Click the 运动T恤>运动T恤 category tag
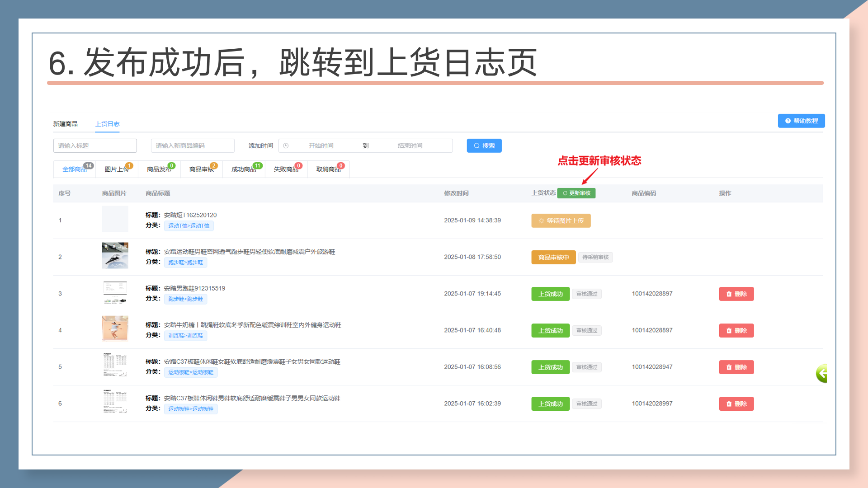 (x=189, y=226)
